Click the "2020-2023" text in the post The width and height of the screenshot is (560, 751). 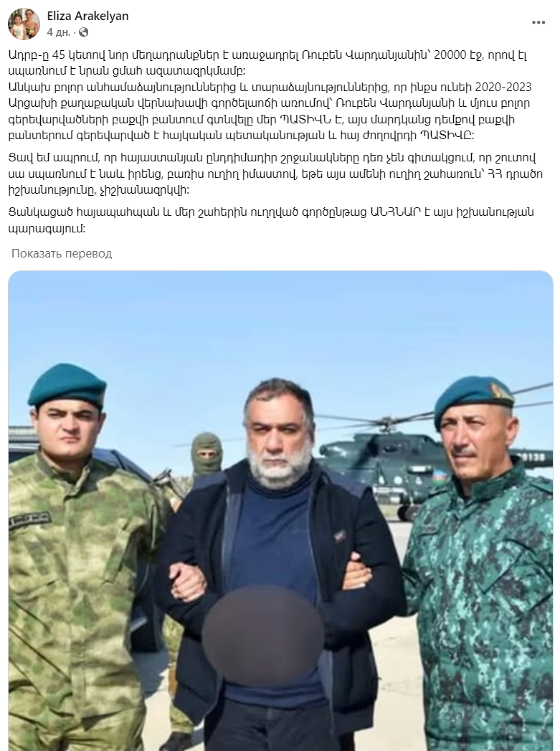[503, 88]
